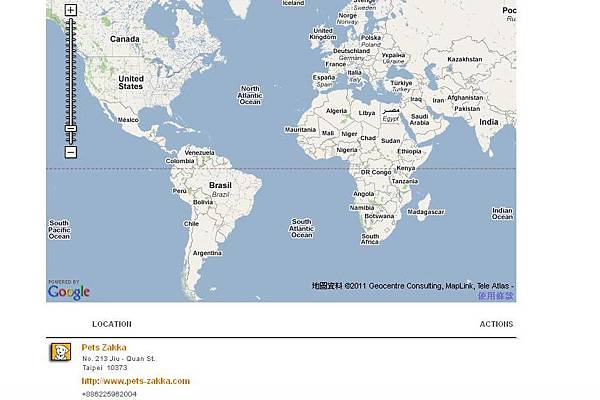This screenshot has height=400, width=600.
Task: Open the Pets Zakka dog thumbnail icon
Action: pos(61,352)
